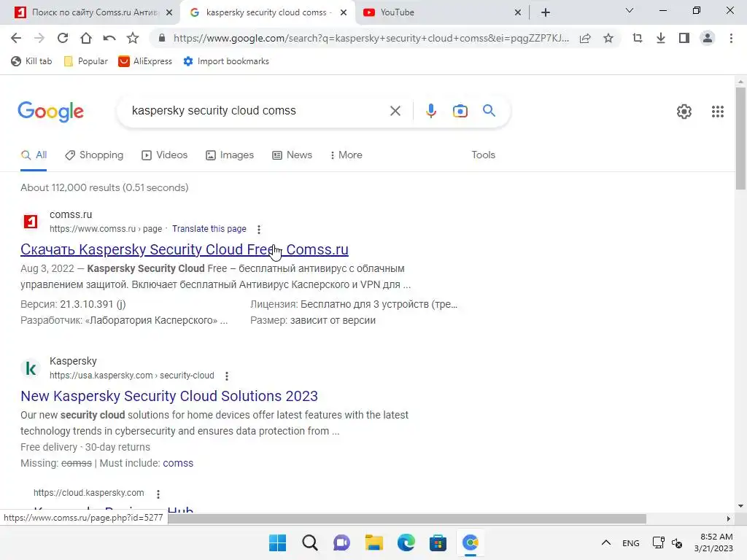The height and width of the screenshot is (560, 747).
Task: Select the Videos results filter
Action: pyautogui.click(x=165, y=155)
